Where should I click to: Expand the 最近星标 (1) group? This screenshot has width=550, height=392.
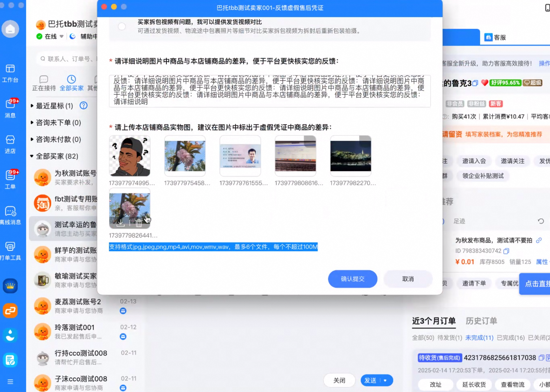pyautogui.click(x=32, y=106)
